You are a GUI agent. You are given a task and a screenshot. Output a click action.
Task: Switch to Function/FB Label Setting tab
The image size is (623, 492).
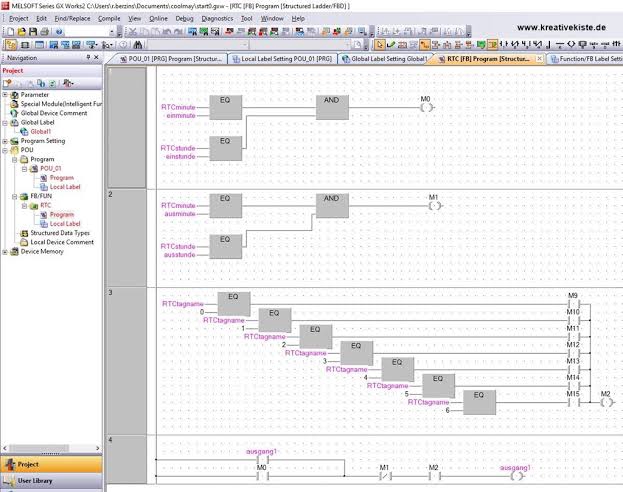pos(585,59)
